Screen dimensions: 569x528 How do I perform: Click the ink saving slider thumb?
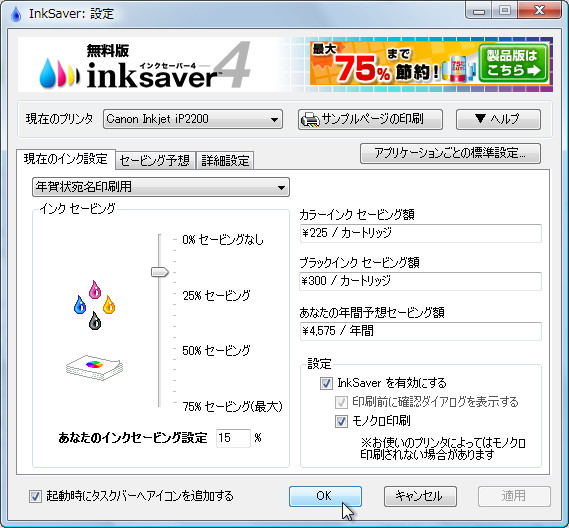(160, 272)
